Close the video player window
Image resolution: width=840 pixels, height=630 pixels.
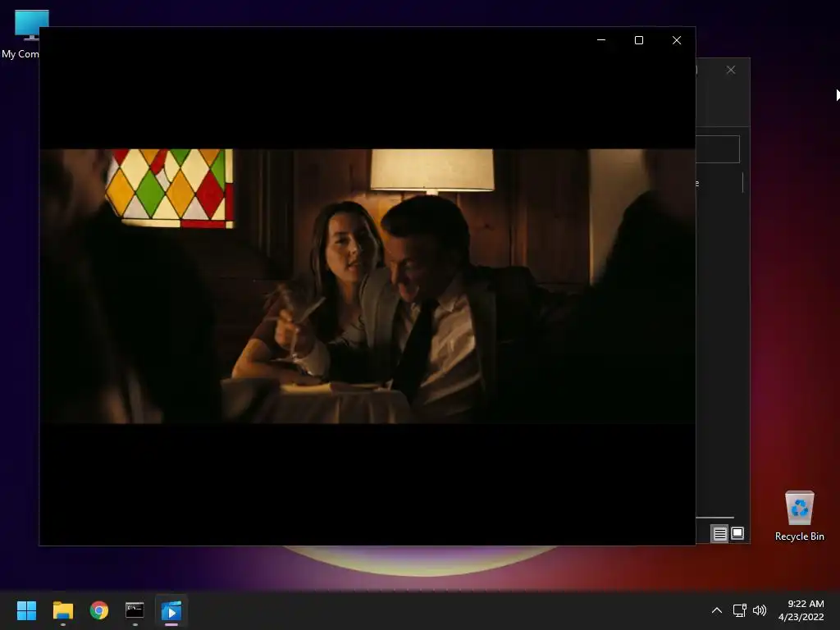[x=677, y=40]
